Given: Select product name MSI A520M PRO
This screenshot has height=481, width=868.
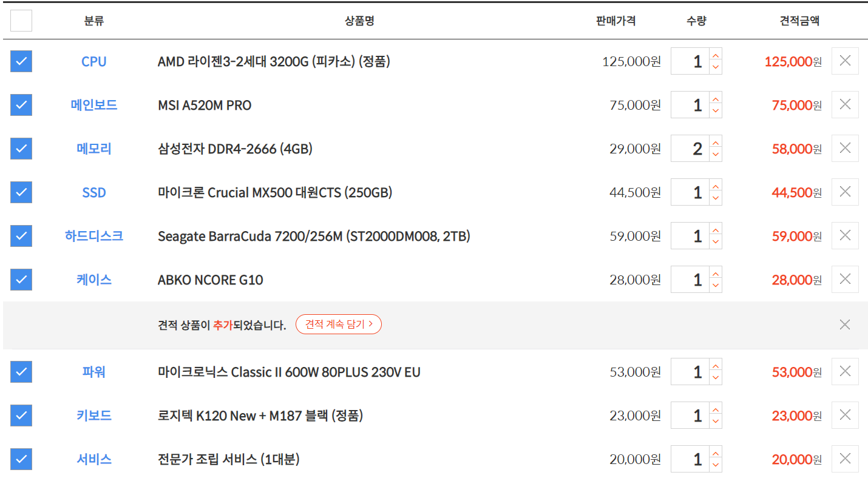Looking at the screenshot, I should (x=205, y=105).
